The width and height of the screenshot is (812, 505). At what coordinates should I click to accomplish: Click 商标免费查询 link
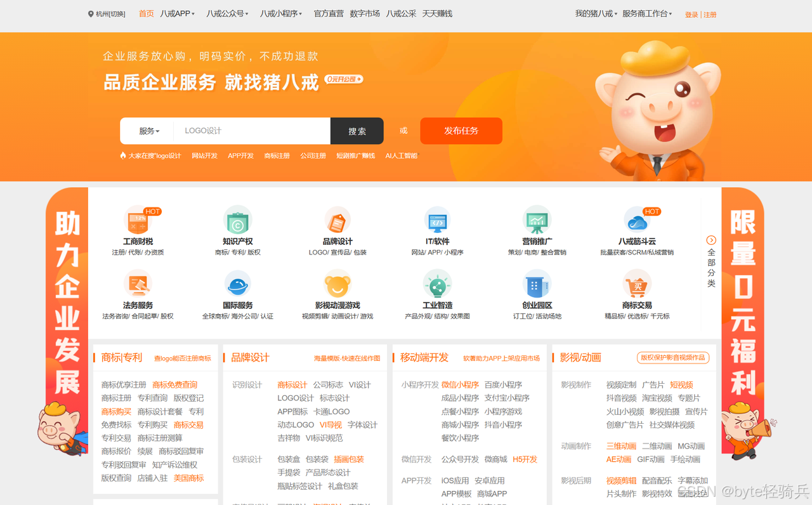tap(175, 384)
